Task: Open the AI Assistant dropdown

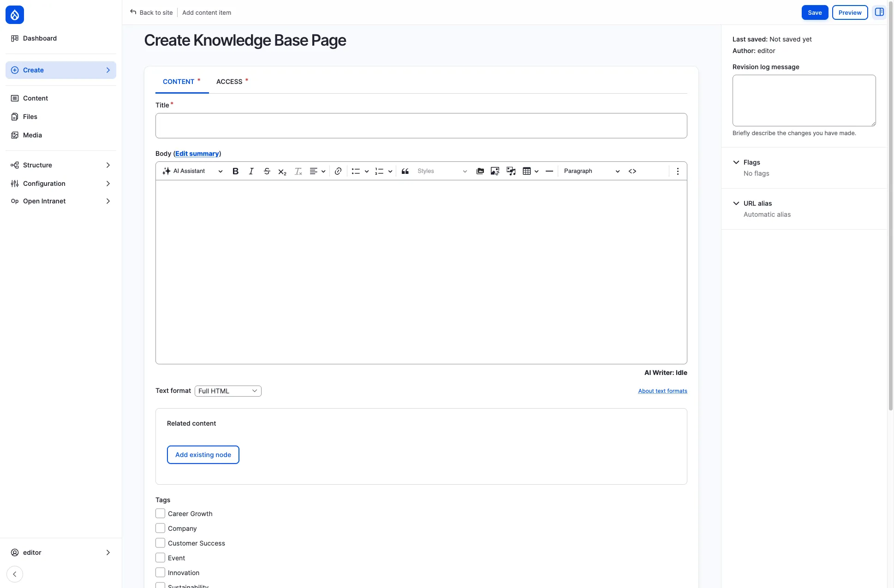Action: tap(192, 171)
